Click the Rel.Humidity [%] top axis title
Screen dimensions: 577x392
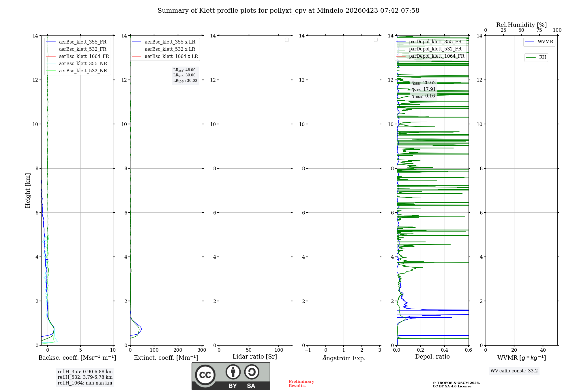(521, 25)
